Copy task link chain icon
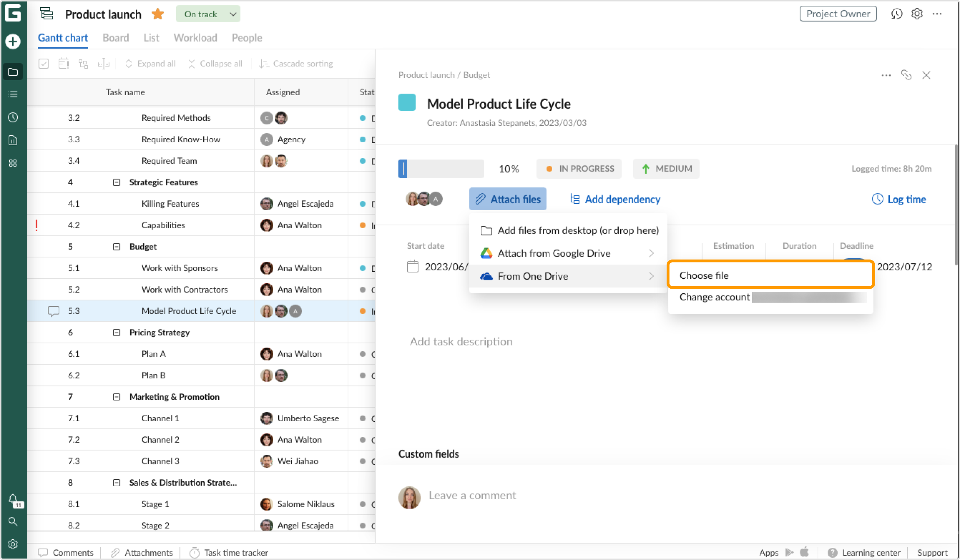 pyautogui.click(x=906, y=75)
